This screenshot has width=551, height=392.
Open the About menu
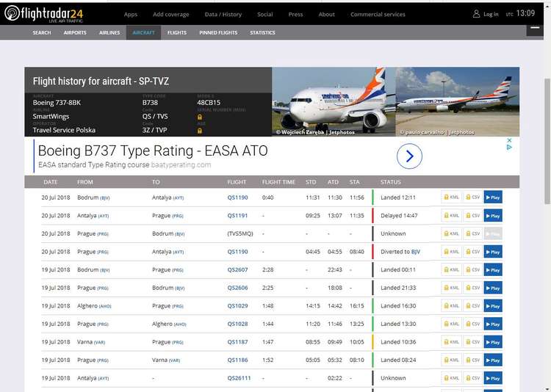326,15
